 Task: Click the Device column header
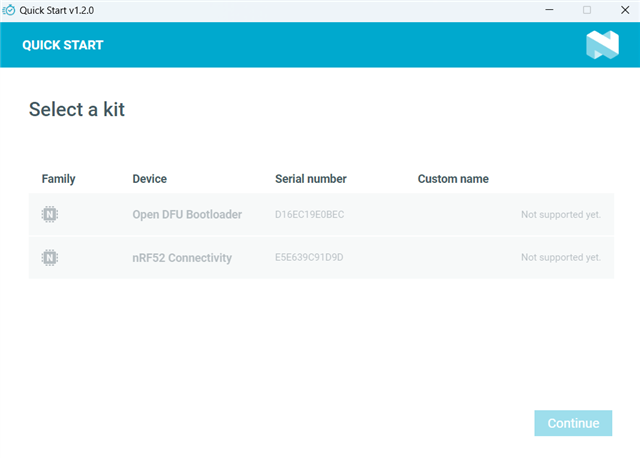(149, 179)
